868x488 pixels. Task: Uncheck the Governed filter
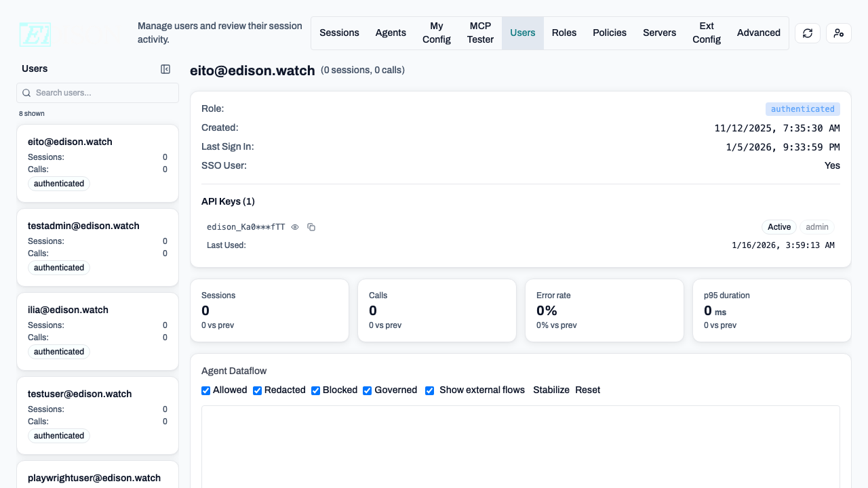point(367,390)
